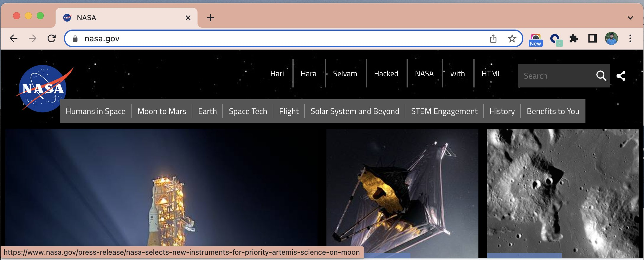Screen dimensions: 644x260
Task: Click the search magnifier icon
Action: click(601, 76)
